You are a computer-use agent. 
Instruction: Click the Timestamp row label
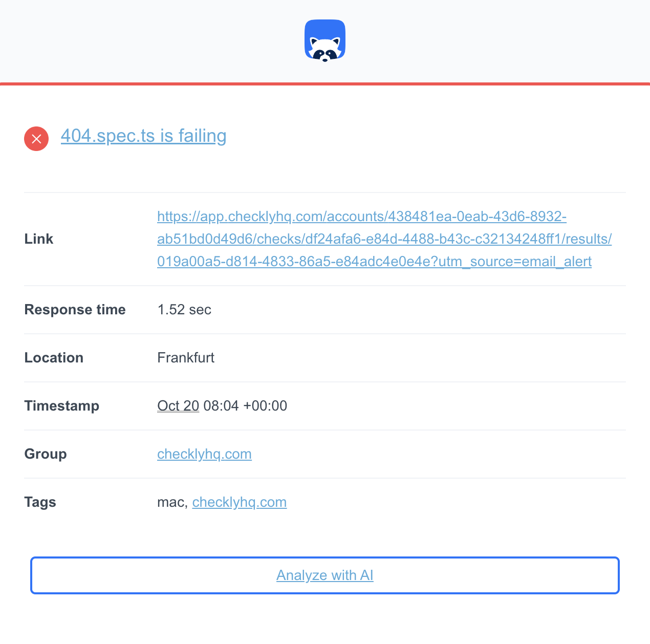61,405
